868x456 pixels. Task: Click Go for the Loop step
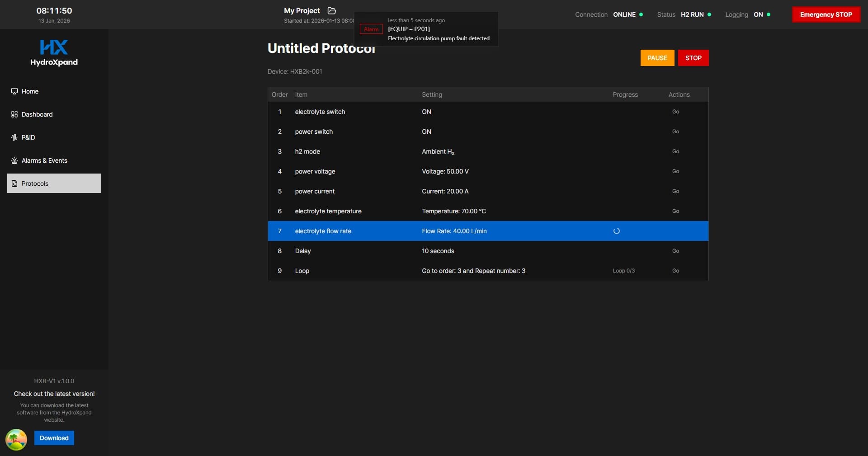675,271
